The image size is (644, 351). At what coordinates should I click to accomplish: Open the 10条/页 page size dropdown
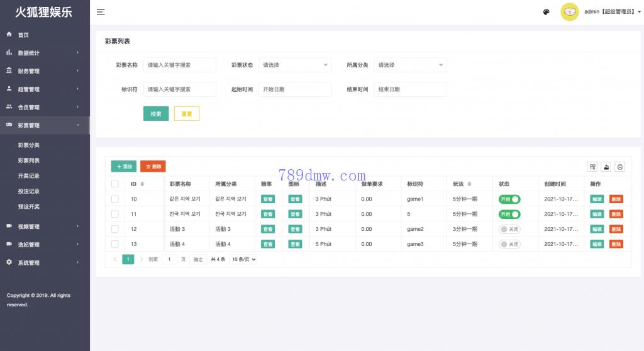tap(243, 259)
